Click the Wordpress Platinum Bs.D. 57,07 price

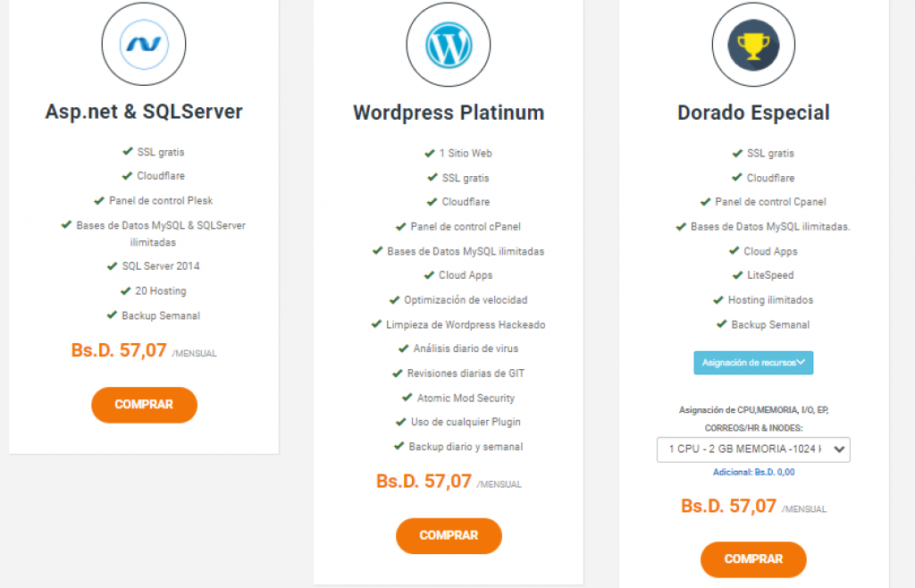click(424, 482)
